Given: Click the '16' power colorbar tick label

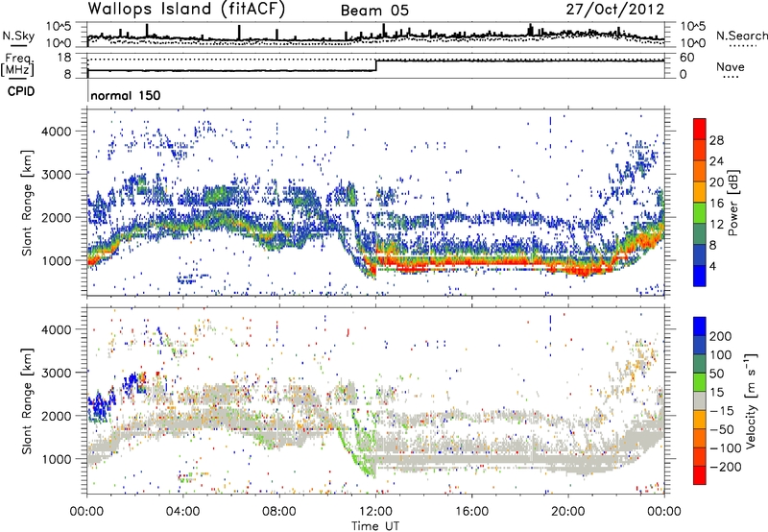Looking at the screenshot, I should tap(716, 203).
